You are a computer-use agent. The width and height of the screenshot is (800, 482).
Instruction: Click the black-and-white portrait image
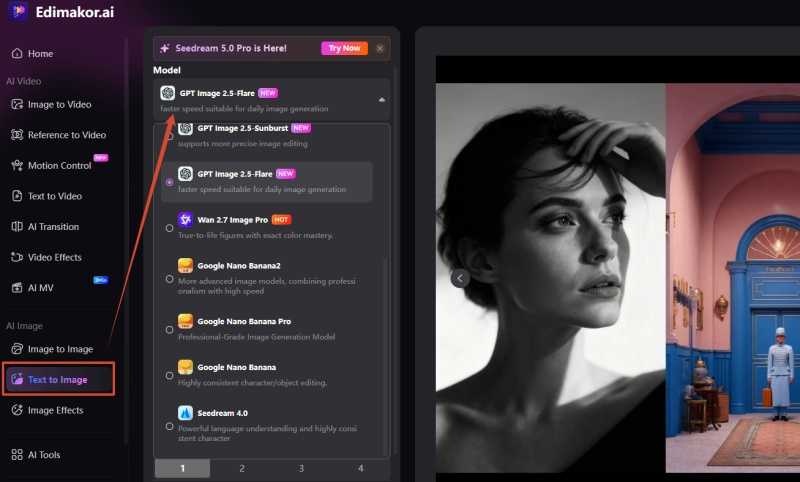(x=551, y=278)
